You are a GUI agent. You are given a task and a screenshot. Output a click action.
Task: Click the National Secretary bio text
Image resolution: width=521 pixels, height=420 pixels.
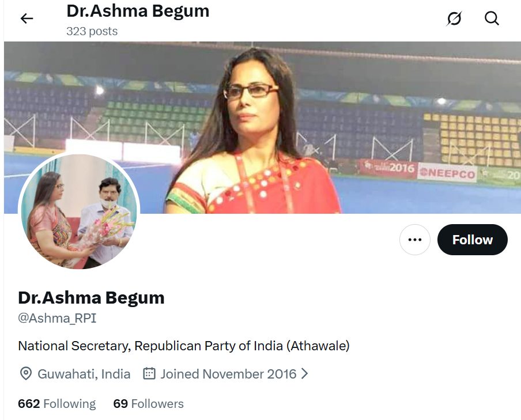click(x=184, y=346)
